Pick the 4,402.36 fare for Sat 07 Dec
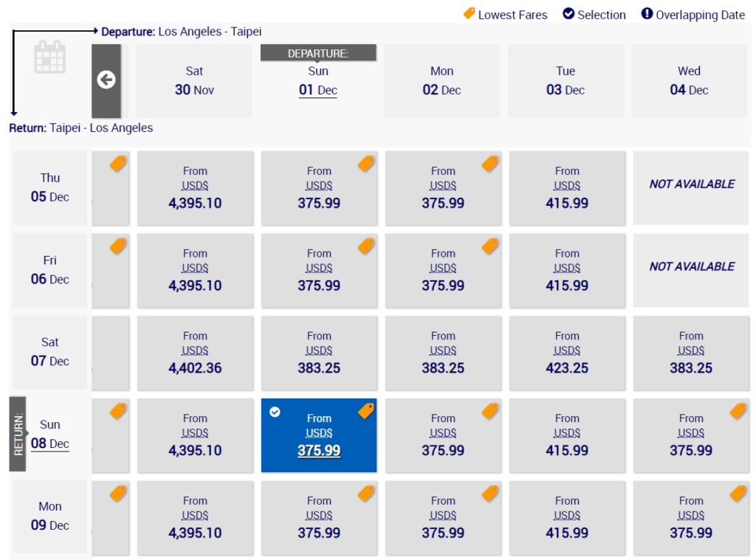This screenshot has height=560, width=756. (x=195, y=353)
